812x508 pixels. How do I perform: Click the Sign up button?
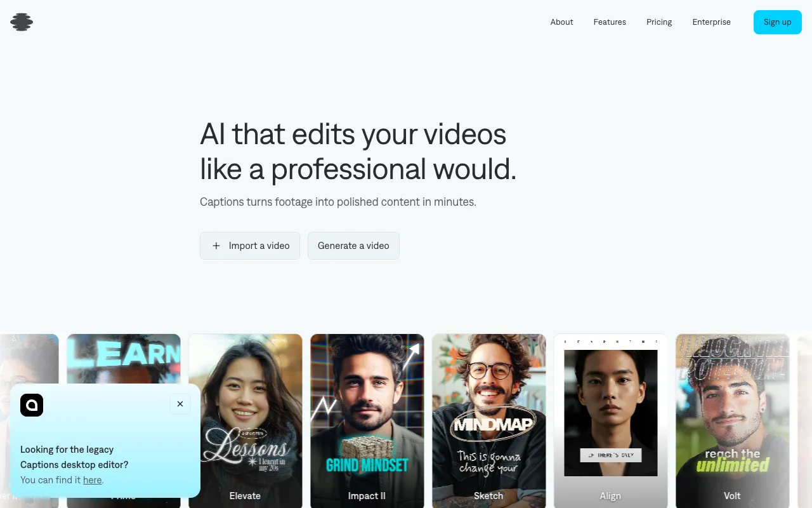[x=777, y=22]
